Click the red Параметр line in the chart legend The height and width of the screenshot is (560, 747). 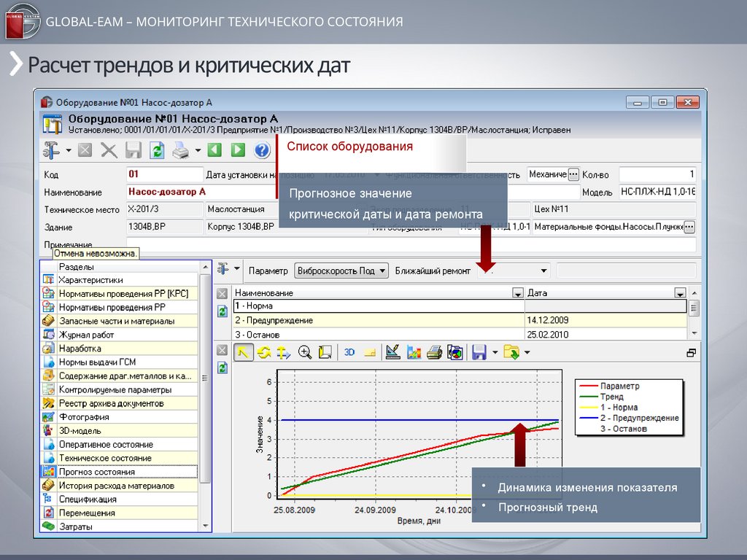(619, 386)
